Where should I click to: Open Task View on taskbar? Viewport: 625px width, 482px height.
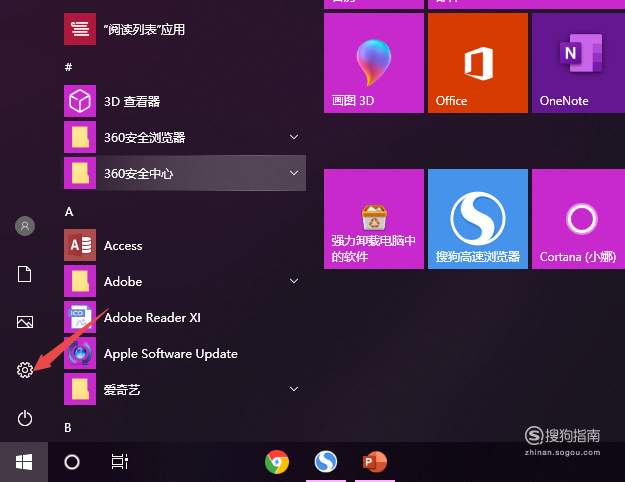120,462
